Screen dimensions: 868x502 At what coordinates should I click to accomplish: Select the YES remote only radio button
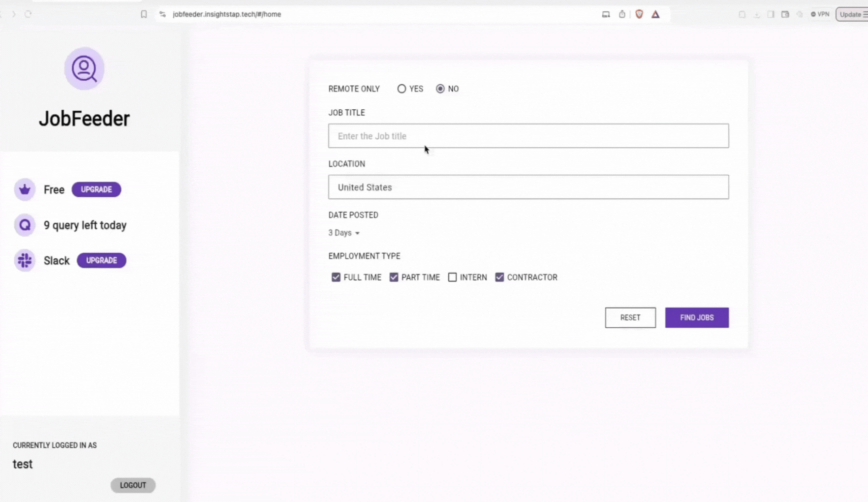pyautogui.click(x=402, y=89)
